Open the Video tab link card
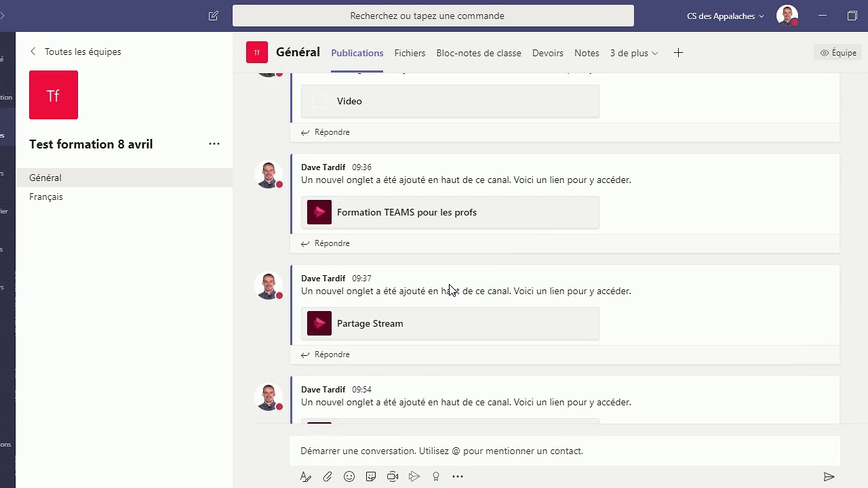This screenshot has width=868, height=488. pos(450,101)
